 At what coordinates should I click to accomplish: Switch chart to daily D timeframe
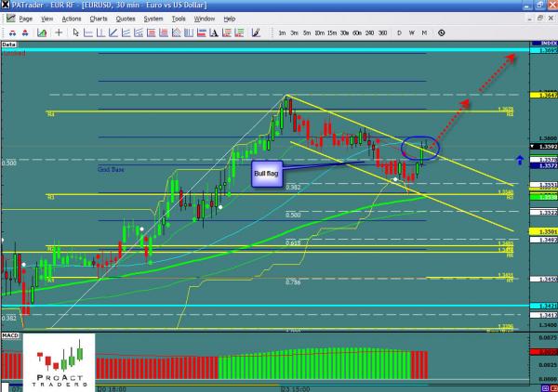[399, 33]
